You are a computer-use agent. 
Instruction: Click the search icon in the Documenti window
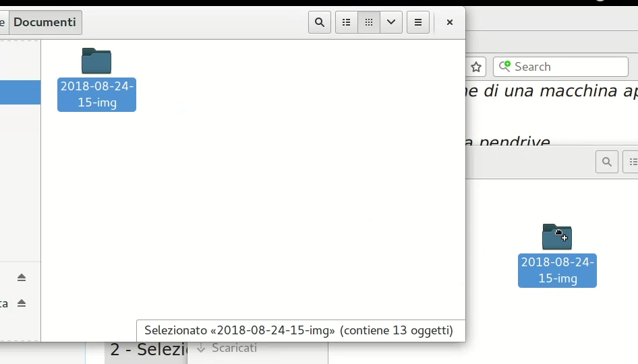(320, 22)
